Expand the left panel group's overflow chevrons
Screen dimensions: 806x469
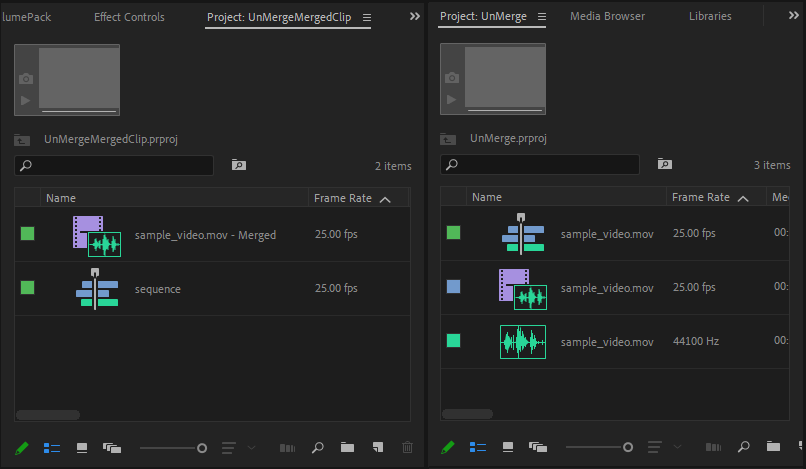pos(414,16)
